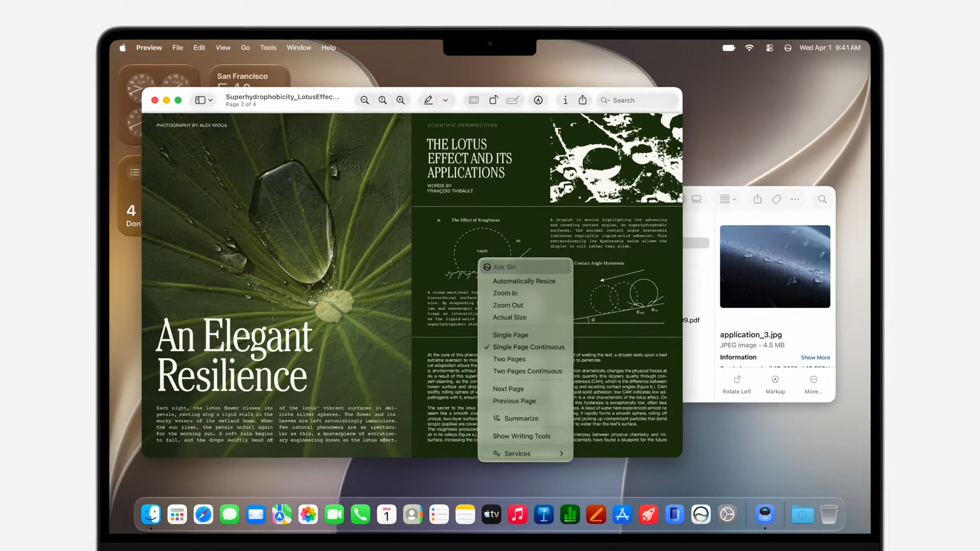Click the search magnifier in the Finder window
Image resolution: width=980 pixels, height=551 pixels.
click(822, 199)
